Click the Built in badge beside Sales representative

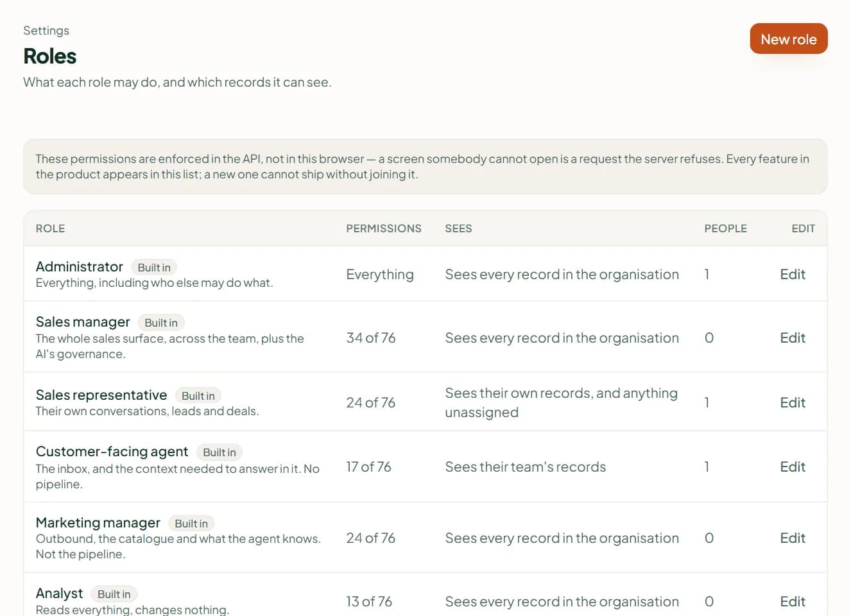[198, 396]
